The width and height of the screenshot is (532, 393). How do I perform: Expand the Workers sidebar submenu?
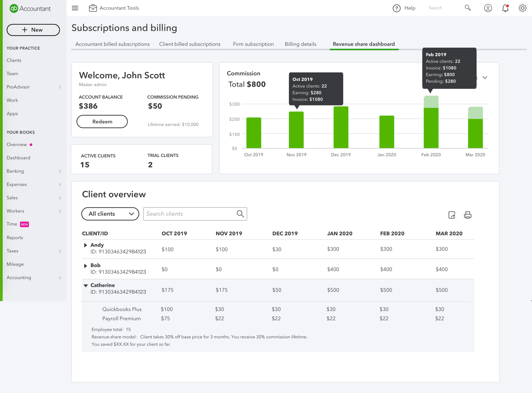(x=60, y=211)
